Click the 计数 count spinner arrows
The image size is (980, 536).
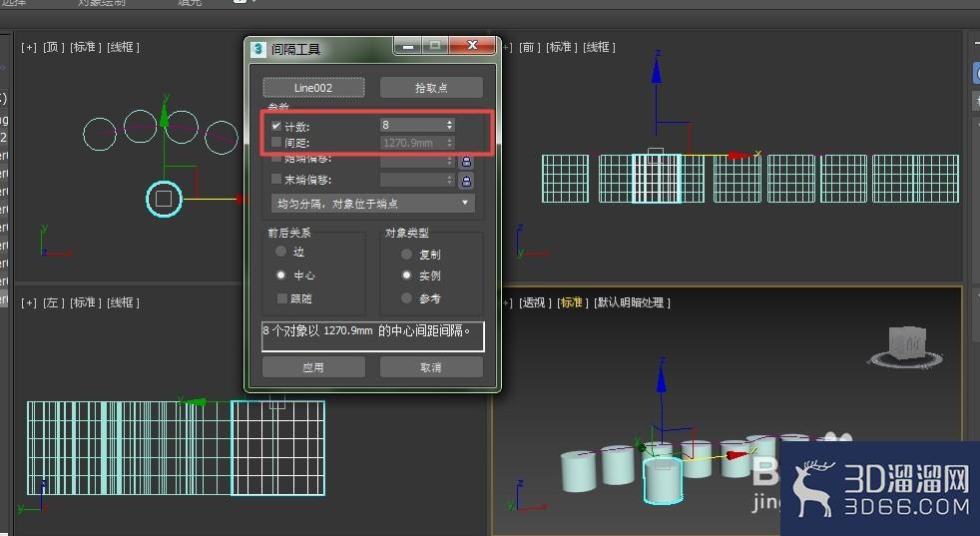pyautogui.click(x=449, y=125)
